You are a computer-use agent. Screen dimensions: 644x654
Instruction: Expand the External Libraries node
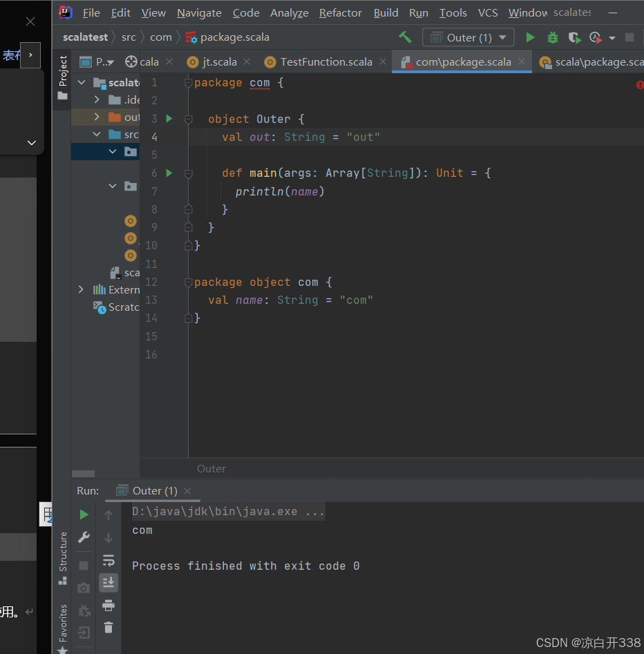[81, 289]
